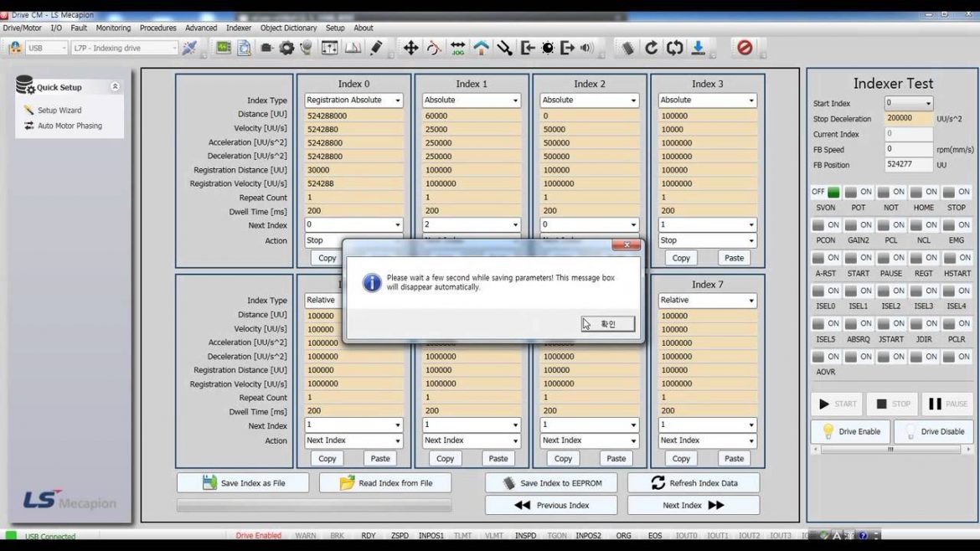Open the gear settings toolbar icon
The width and height of the screenshot is (980, 551).
(x=286, y=48)
